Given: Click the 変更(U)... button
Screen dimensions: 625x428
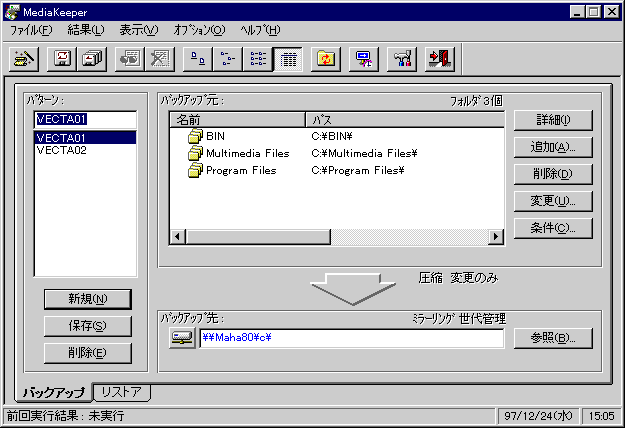Looking at the screenshot, I should [553, 201].
